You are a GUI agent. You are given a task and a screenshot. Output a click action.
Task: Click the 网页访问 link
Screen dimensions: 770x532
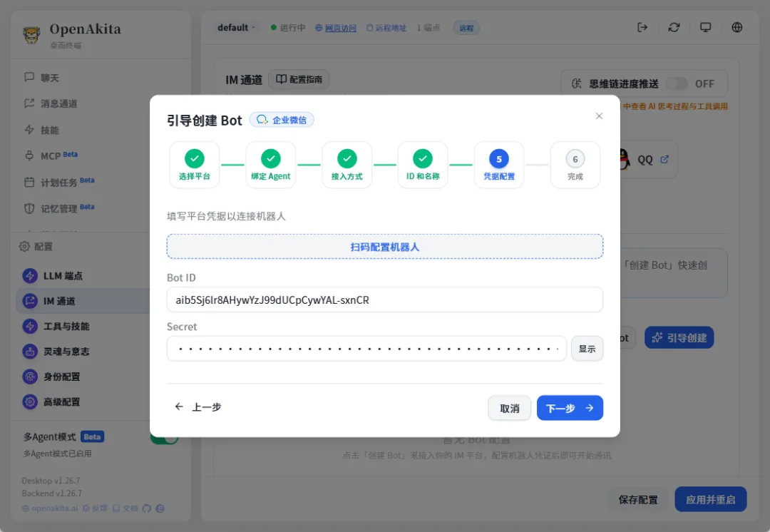pyautogui.click(x=336, y=28)
